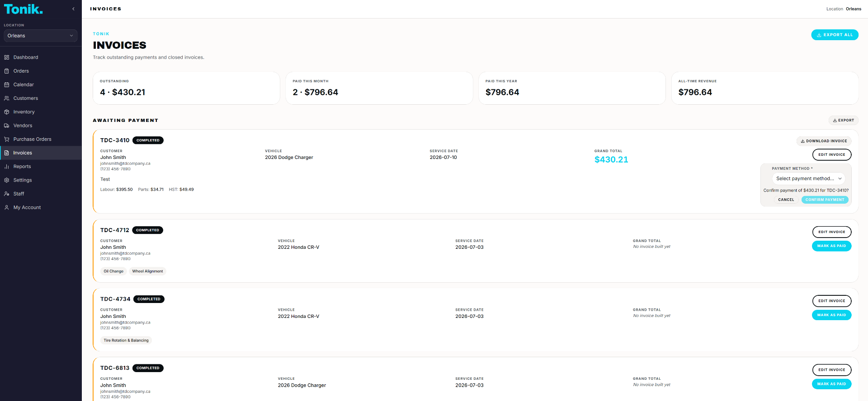
Task: Click the $430.21 grand total
Action: coord(611,159)
